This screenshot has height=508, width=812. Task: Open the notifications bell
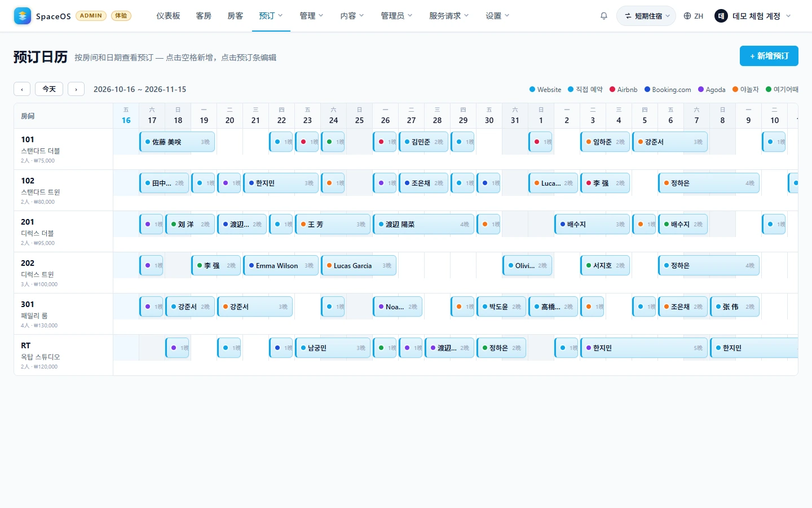(604, 16)
